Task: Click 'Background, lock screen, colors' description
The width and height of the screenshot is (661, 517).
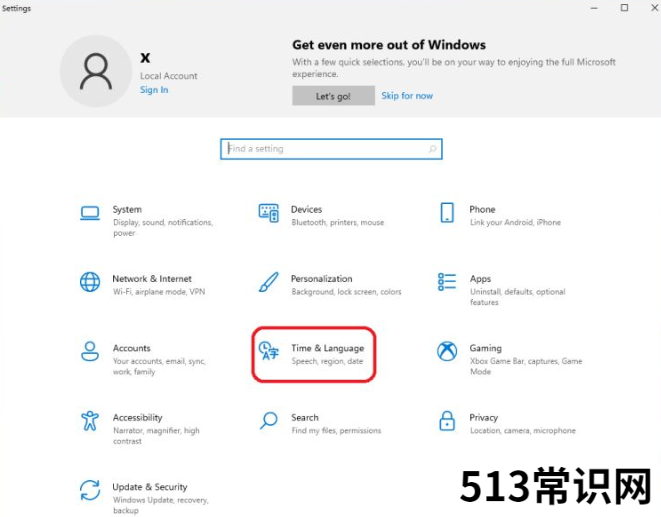Action: (346, 291)
